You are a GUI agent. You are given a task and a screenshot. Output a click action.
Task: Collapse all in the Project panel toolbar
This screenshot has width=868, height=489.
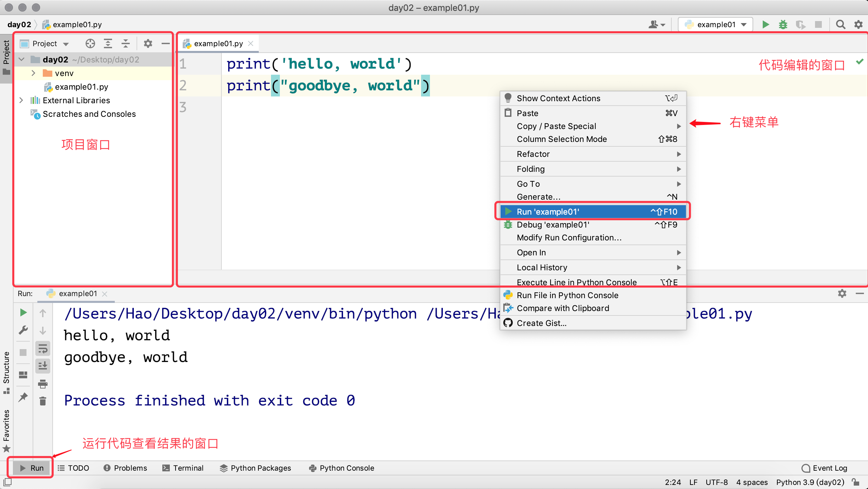click(x=126, y=43)
